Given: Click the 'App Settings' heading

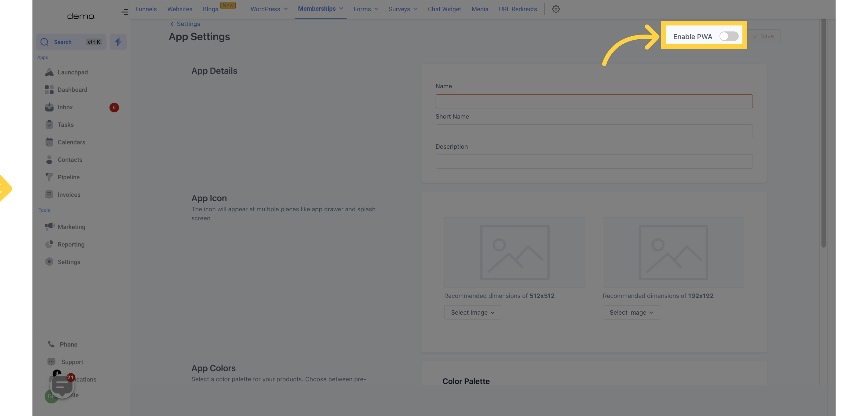Looking at the screenshot, I should click(199, 36).
